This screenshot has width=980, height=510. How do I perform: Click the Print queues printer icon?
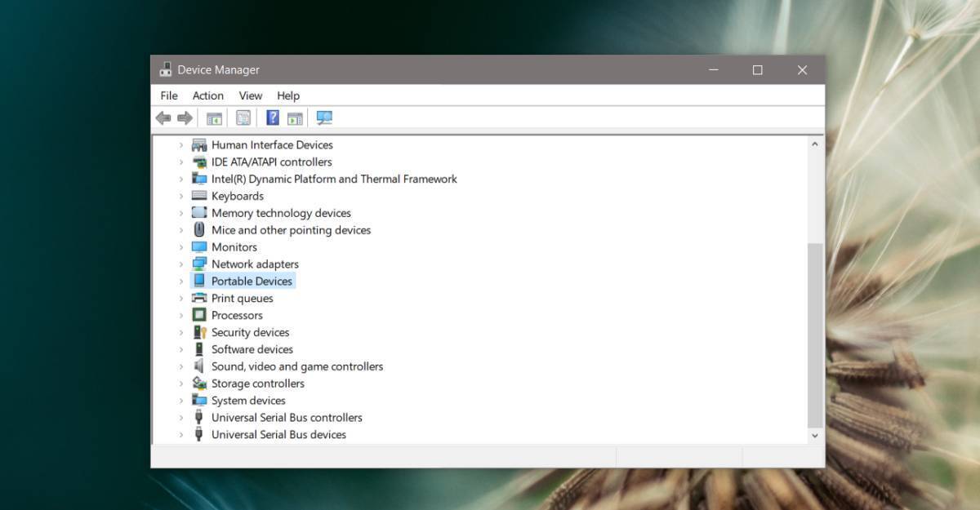pos(199,298)
